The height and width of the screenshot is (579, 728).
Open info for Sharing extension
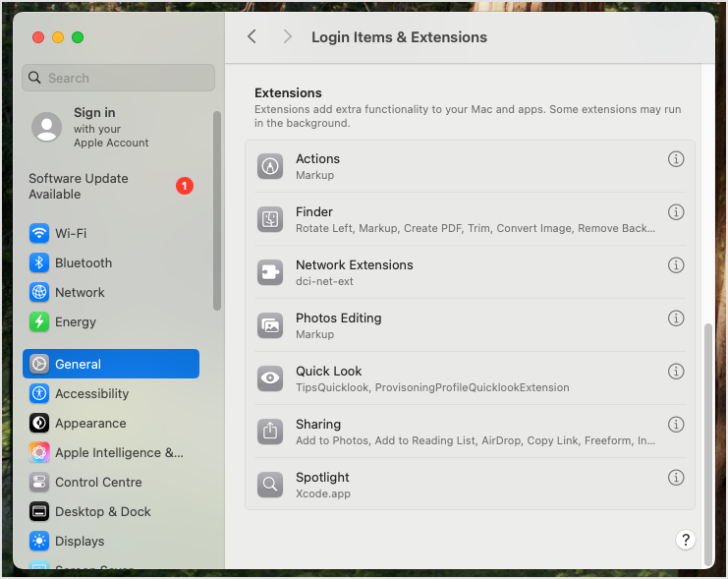tap(676, 424)
